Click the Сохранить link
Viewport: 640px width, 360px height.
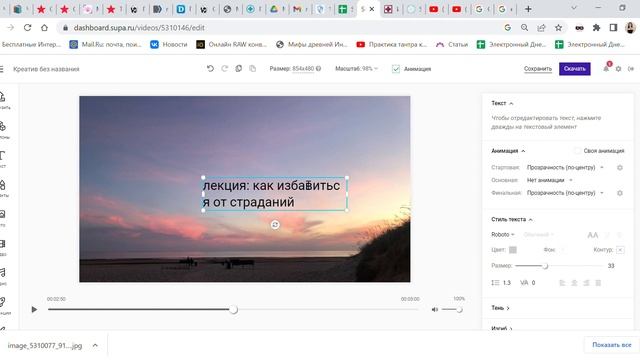click(538, 69)
